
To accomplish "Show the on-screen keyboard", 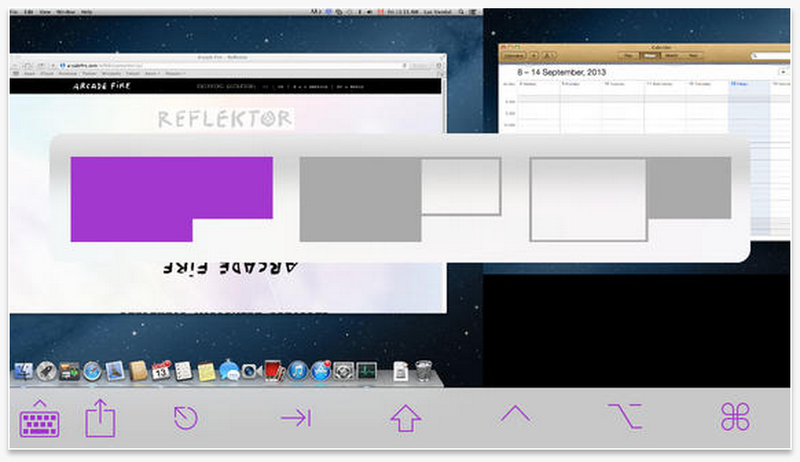I will click(x=39, y=419).
